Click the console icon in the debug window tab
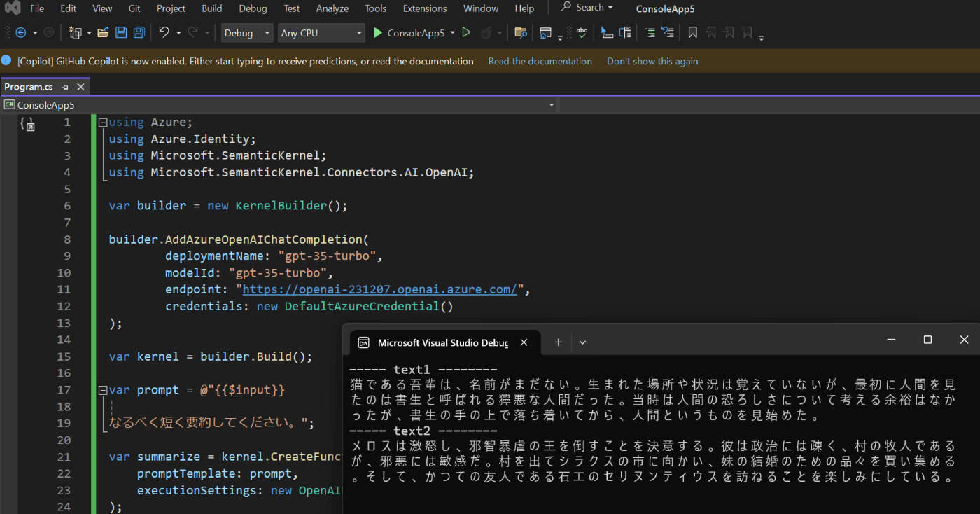Image resolution: width=980 pixels, height=514 pixels. tap(363, 342)
